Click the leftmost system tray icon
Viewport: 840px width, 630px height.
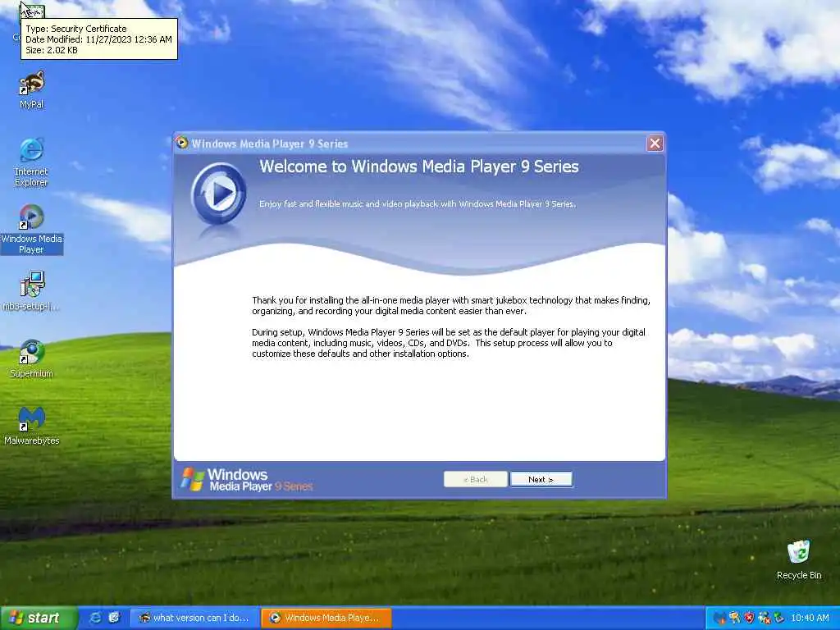(719, 618)
